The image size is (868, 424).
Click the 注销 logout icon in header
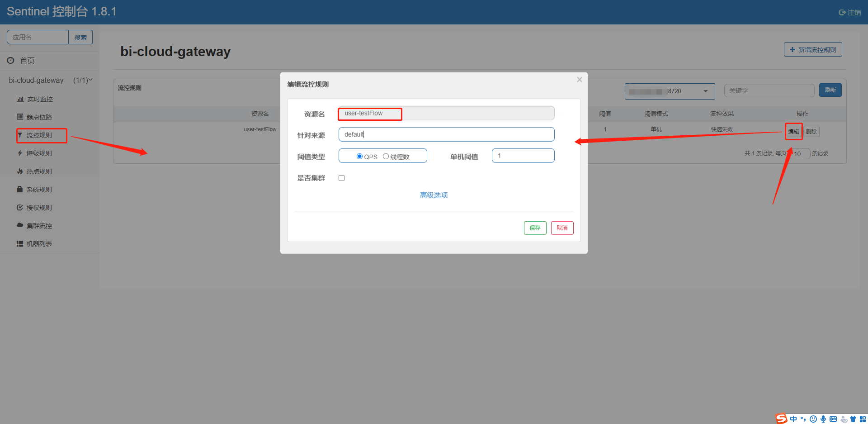tap(842, 12)
